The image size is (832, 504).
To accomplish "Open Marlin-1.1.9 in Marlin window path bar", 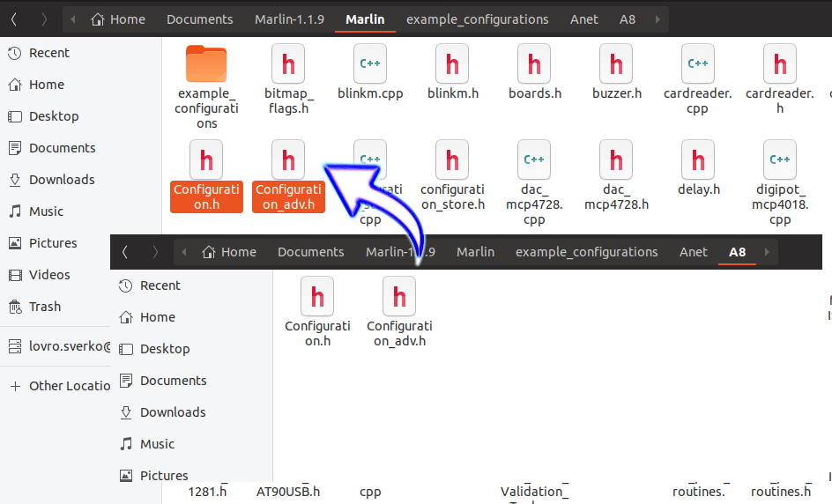I will (289, 19).
